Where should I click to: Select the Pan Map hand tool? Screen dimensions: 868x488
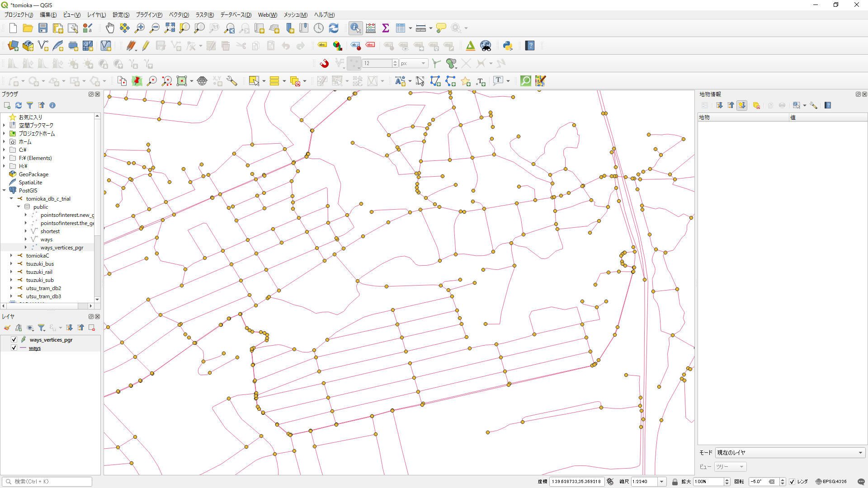pos(110,28)
